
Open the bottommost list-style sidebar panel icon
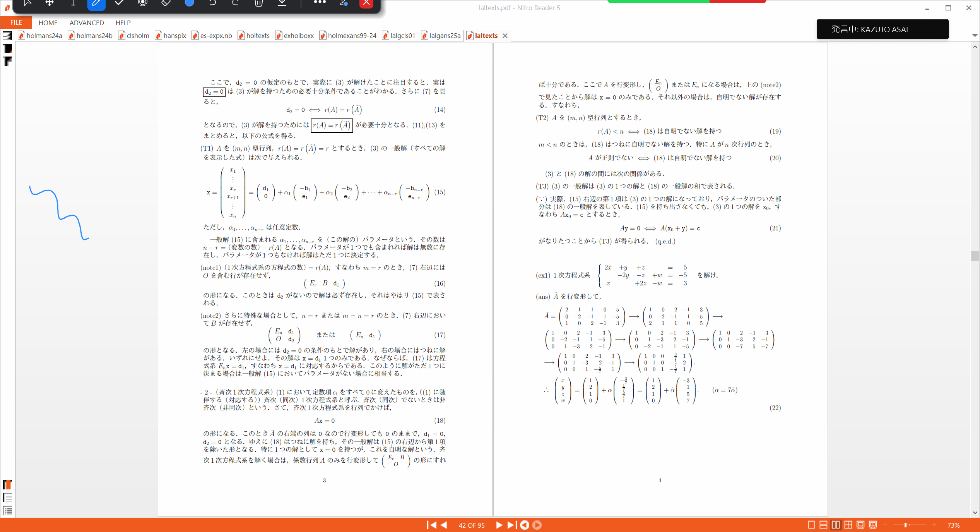click(7, 510)
